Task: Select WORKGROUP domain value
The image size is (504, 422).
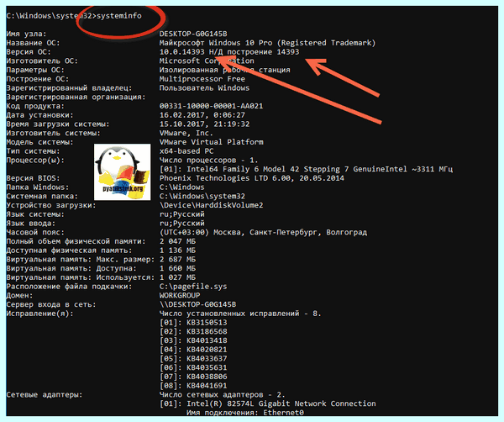Action: click(x=180, y=295)
